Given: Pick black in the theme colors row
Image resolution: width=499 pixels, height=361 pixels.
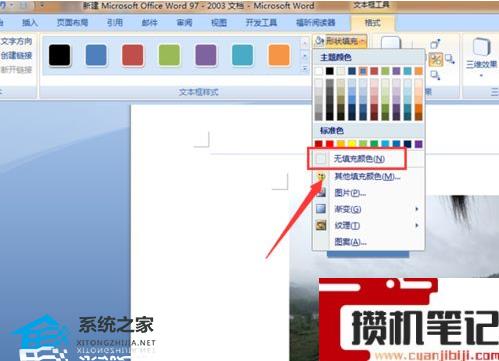Looking at the screenshot, I should click(x=330, y=71).
